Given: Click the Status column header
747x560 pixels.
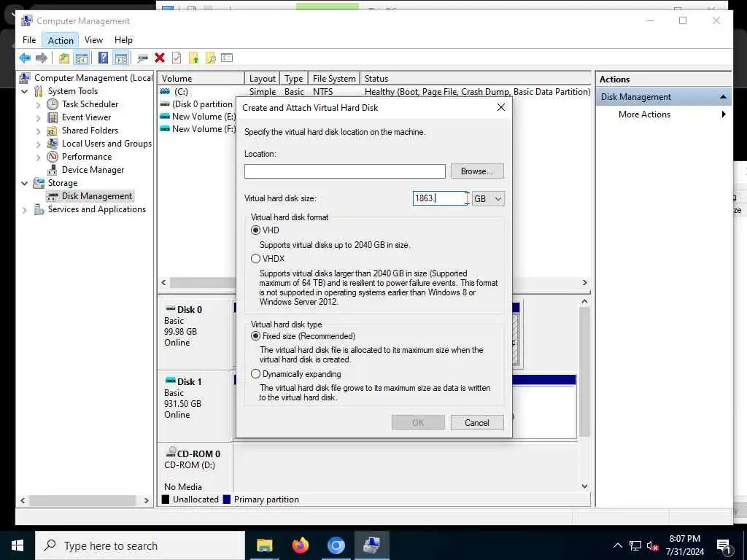Looking at the screenshot, I should 475,79.
